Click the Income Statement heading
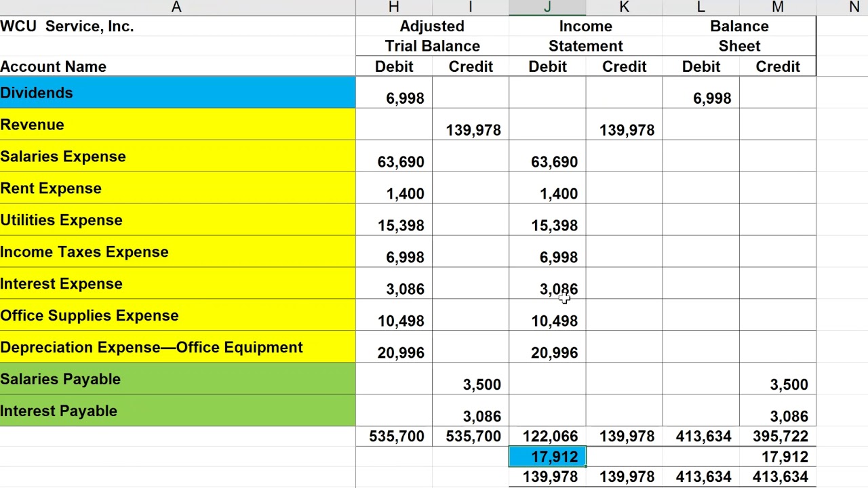This screenshot has width=868, height=488. (x=586, y=36)
